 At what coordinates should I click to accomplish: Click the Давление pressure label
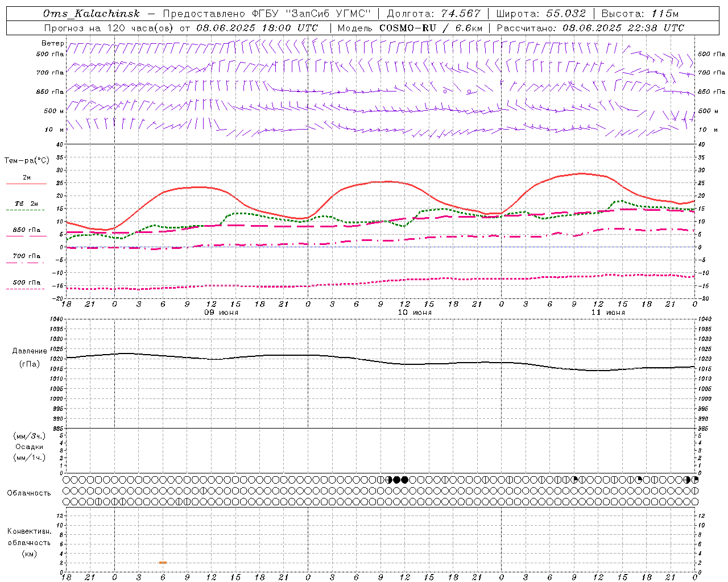point(30,351)
